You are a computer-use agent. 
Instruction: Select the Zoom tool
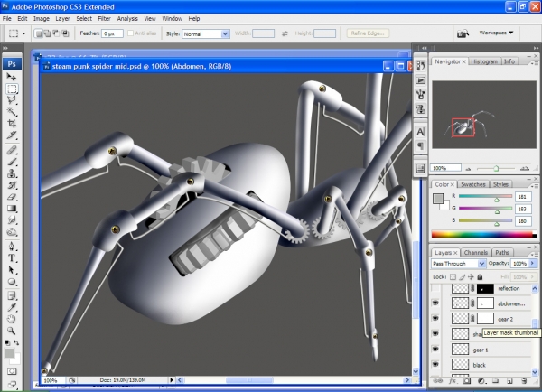12,331
